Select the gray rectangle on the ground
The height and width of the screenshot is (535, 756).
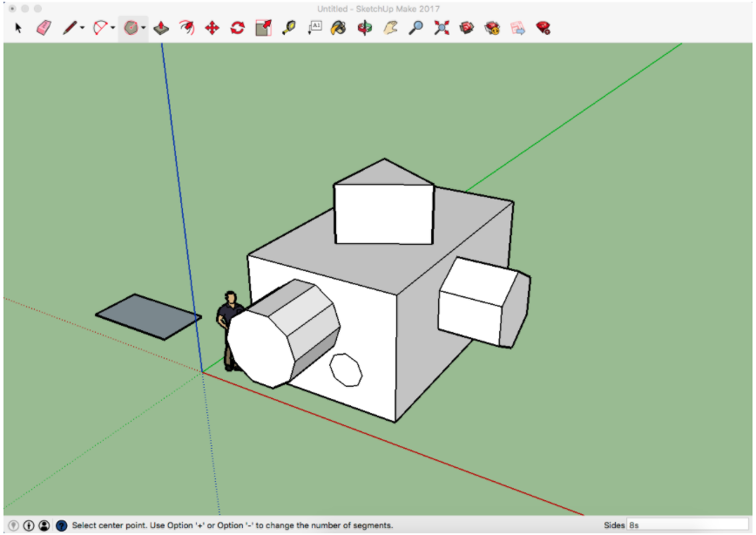[x=148, y=317]
